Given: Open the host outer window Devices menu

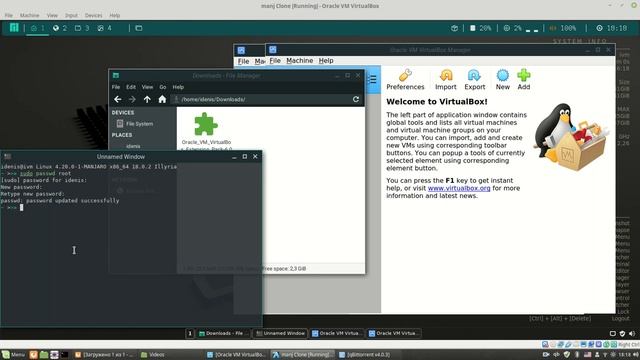Looking at the screenshot, I should click(x=93, y=16).
